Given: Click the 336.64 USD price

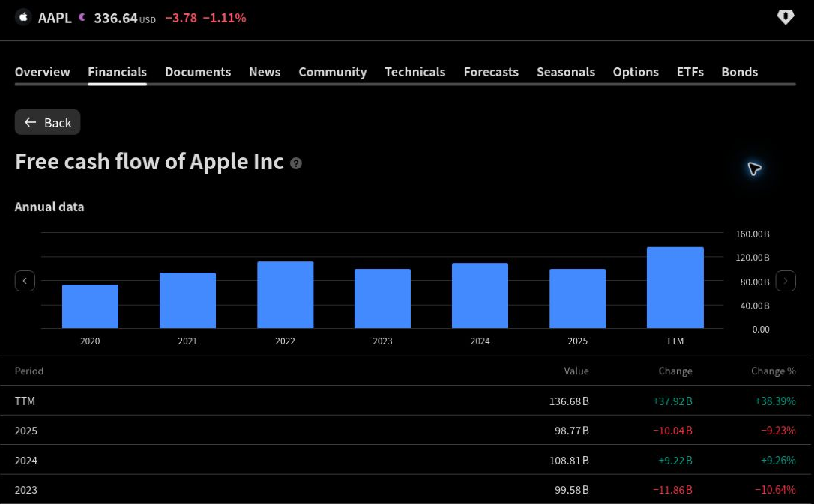Looking at the screenshot, I should pyautogui.click(x=124, y=18).
